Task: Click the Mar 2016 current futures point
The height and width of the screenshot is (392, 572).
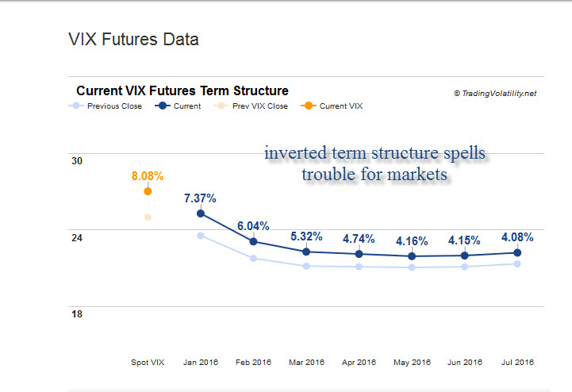Action: point(306,252)
